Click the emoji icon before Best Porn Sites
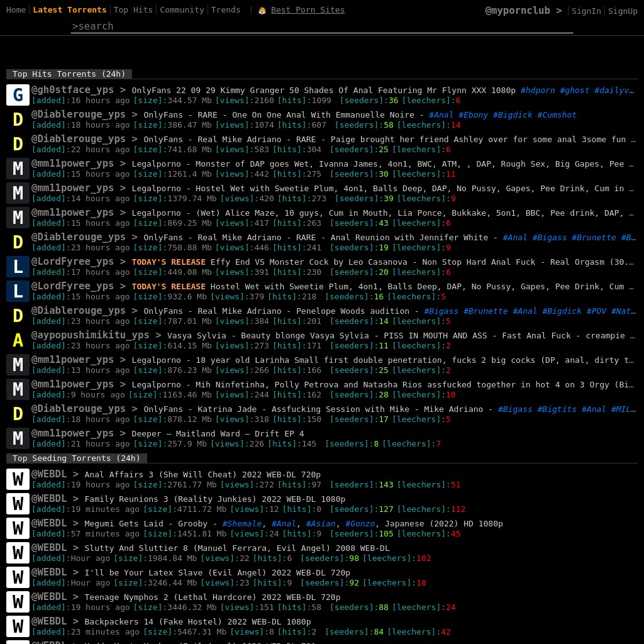Viewport: 644px width, 644px height. (262, 10)
